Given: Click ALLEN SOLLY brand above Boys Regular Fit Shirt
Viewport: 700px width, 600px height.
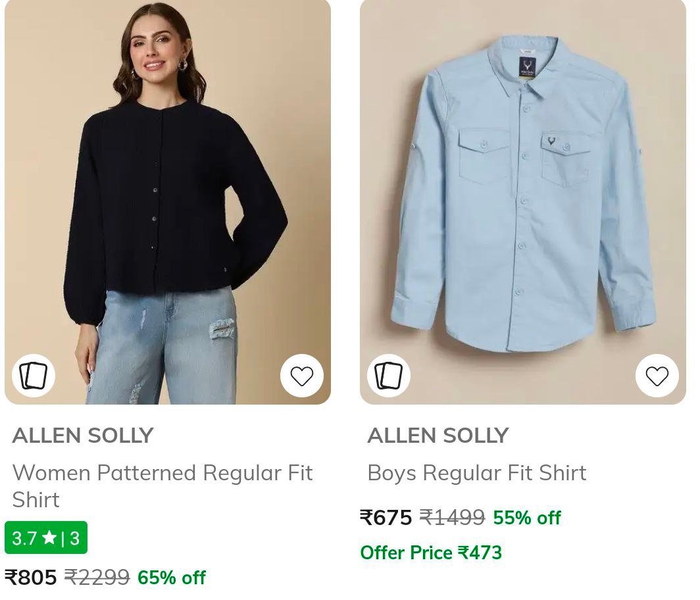Looking at the screenshot, I should pyautogui.click(x=438, y=436).
